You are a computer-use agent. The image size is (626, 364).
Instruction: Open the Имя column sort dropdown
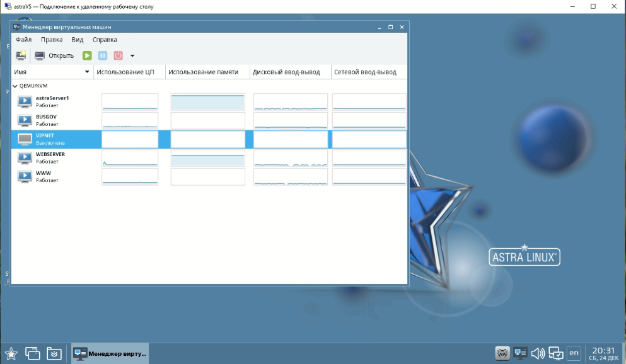[x=87, y=71]
